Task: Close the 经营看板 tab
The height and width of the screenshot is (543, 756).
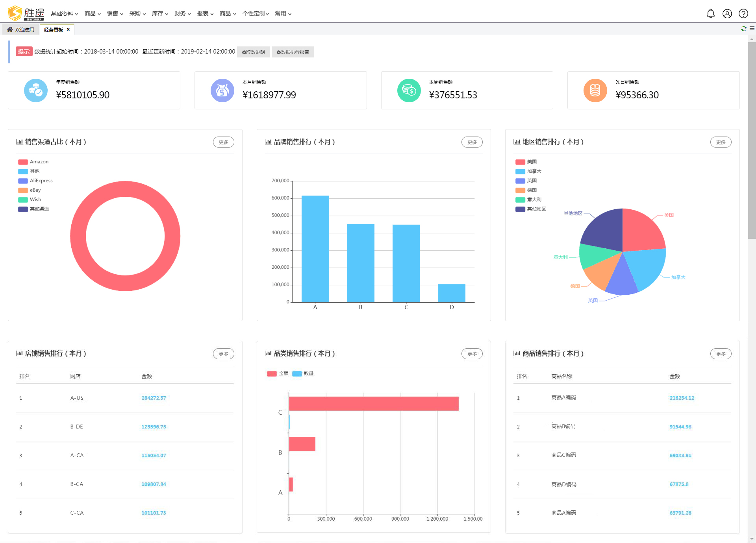Action: (x=68, y=30)
